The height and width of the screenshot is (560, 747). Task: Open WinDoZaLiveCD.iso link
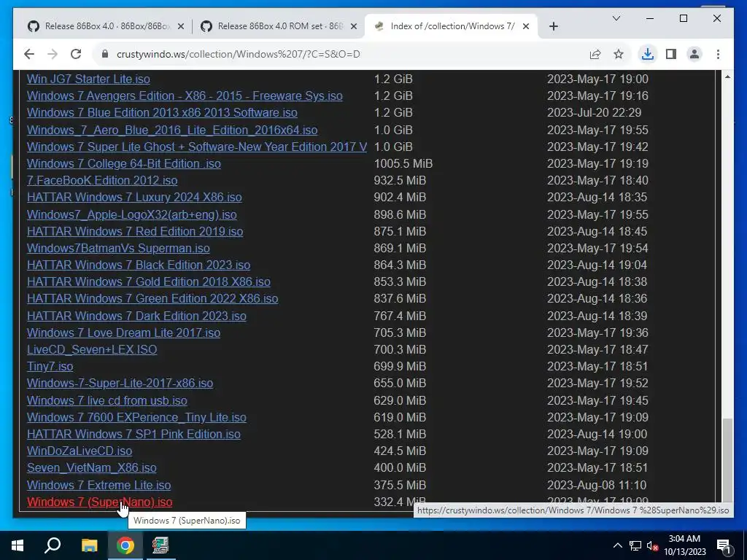[80, 451]
